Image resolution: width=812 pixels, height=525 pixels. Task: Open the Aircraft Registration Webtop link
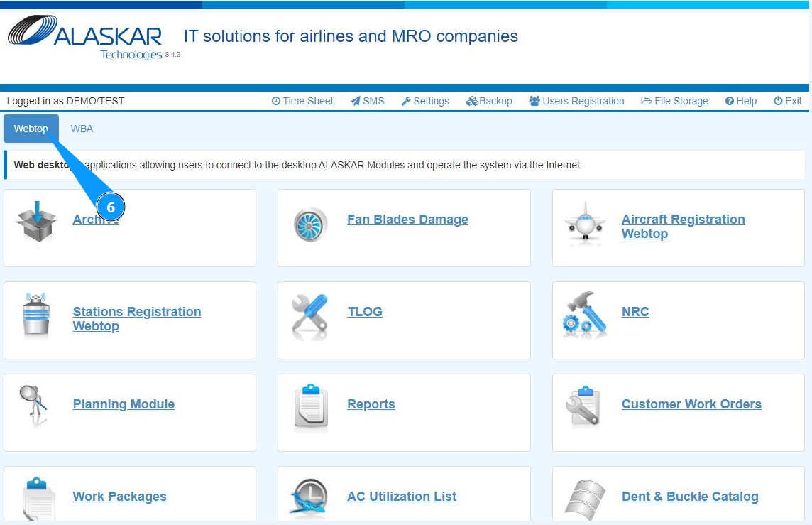click(x=683, y=227)
